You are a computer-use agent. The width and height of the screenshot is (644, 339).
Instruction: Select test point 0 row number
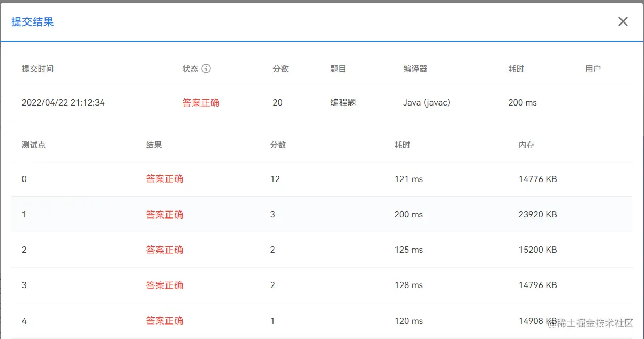tap(24, 179)
